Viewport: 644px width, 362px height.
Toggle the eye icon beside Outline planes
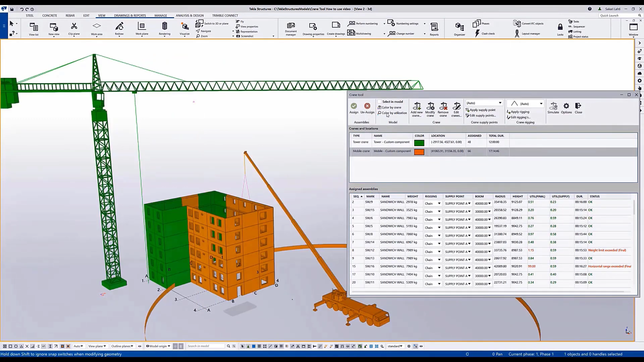(x=140, y=346)
